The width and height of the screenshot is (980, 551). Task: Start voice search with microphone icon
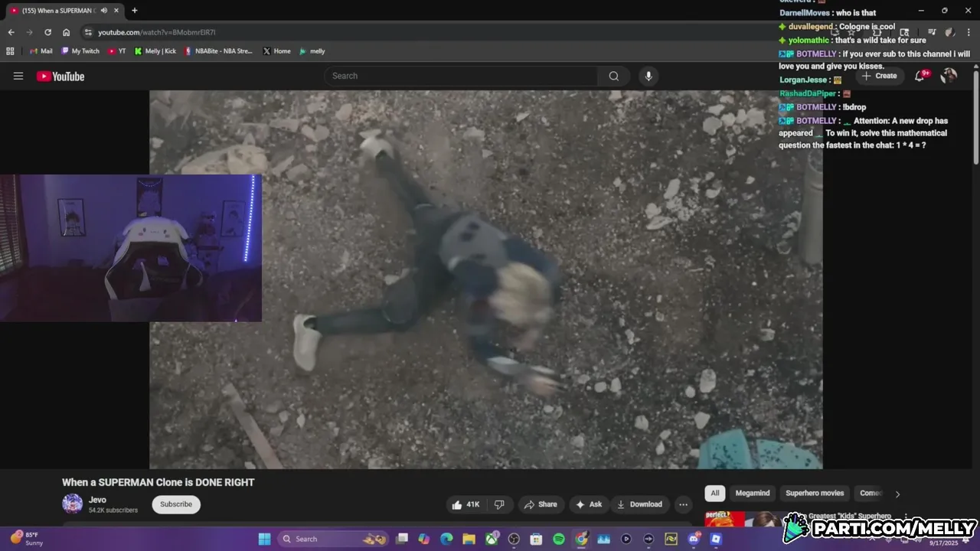click(648, 76)
